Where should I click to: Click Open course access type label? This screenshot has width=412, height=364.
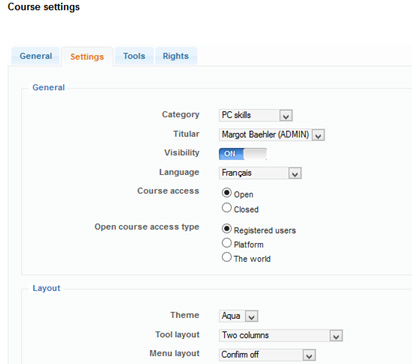(x=147, y=227)
